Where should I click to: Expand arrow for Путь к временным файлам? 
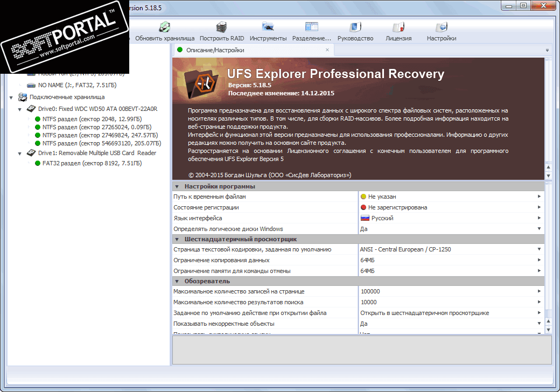[540, 197]
